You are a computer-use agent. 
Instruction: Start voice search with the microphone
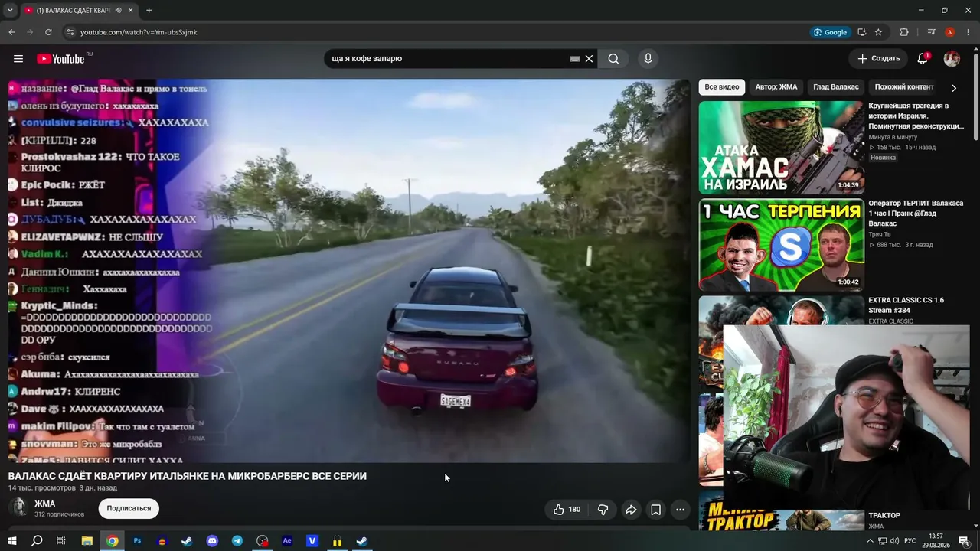[x=648, y=59]
